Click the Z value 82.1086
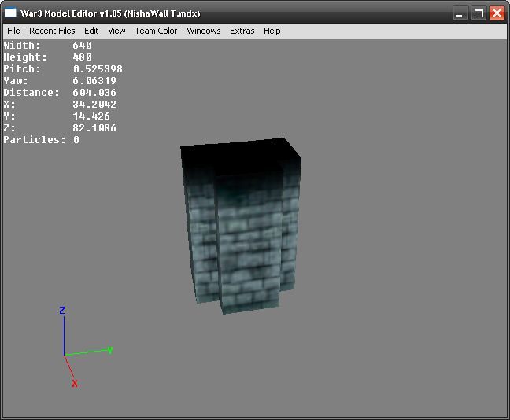 (94, 128)
